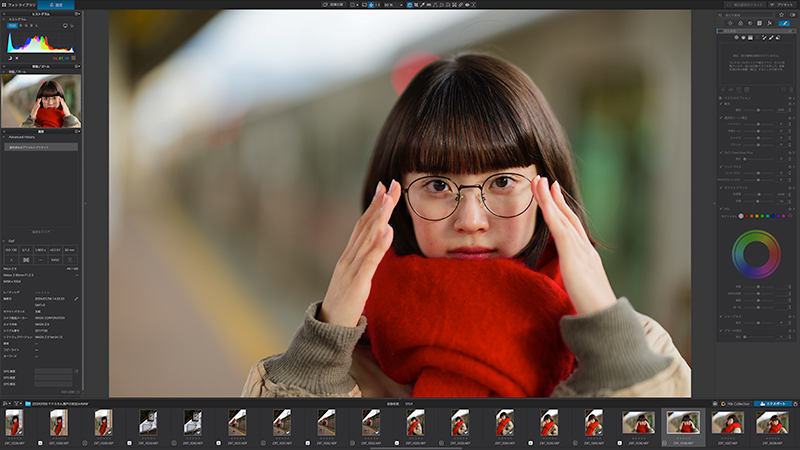The width and height of the screenshot is (800, 450).
Task: Select the Control Point mask tool
Action: (736, 37)
